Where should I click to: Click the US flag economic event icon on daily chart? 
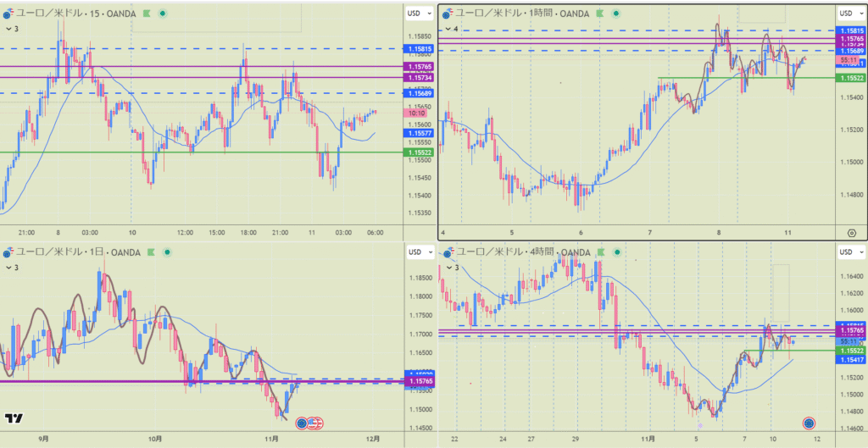coord(315,422)
